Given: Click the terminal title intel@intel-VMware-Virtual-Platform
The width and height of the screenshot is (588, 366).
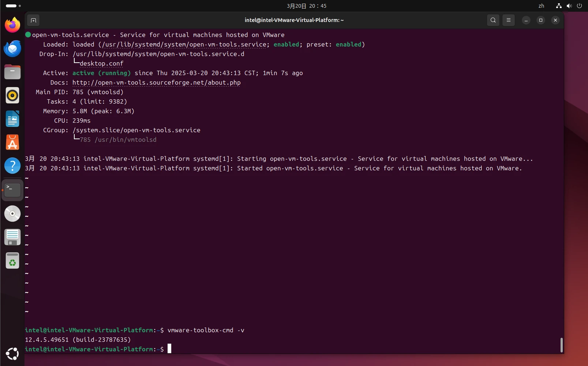Looking at the screenshot, I should [x=294, y=20].
